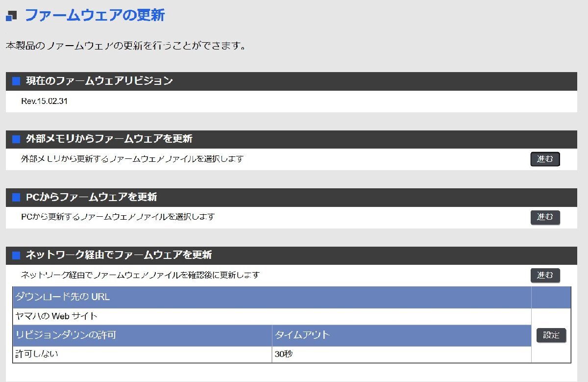
Task: Select the 許可しない value cell
Action: (142, 354)
